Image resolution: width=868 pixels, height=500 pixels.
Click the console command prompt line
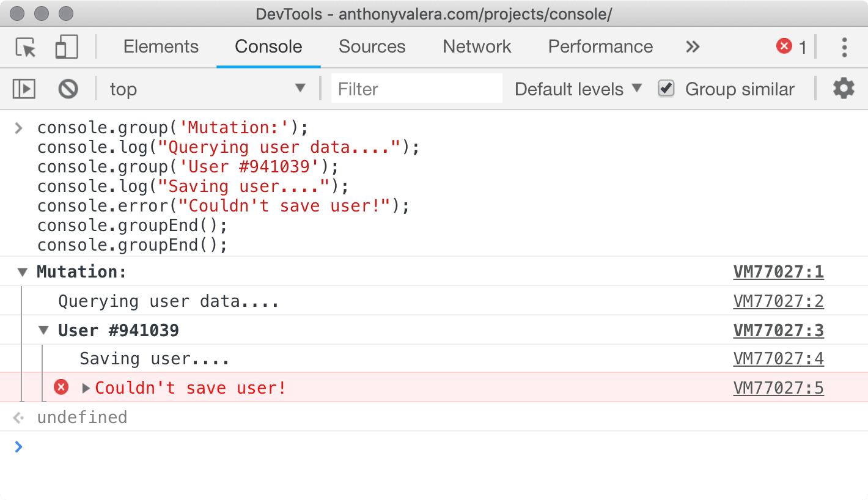point(183,447)
